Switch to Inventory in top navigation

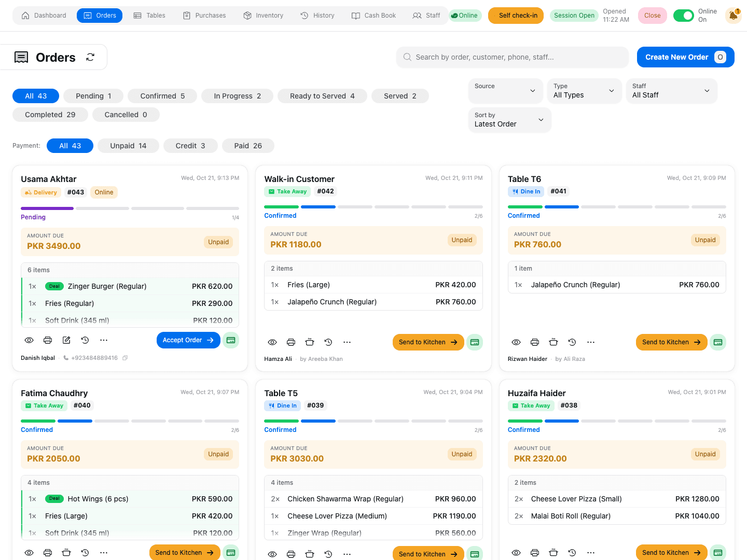[264, 16]
